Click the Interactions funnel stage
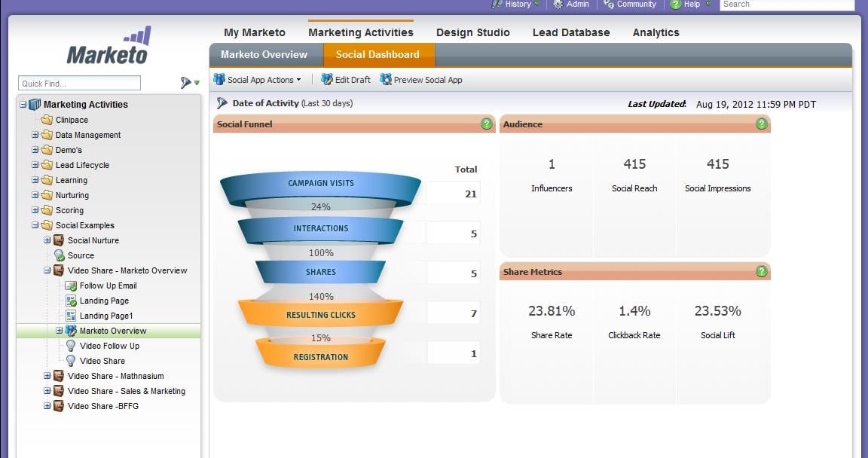Screen dimensions: 868x458 [x=320, y=230]
